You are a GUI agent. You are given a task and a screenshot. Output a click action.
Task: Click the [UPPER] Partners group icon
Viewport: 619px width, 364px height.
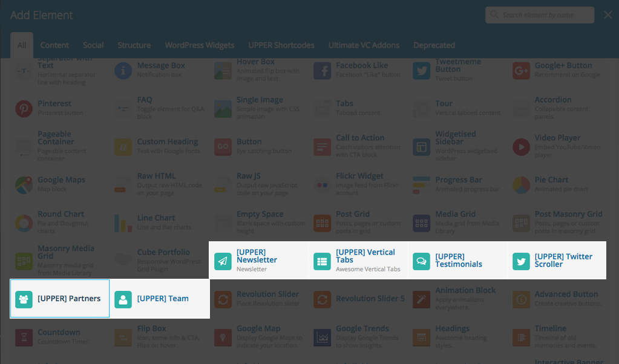click(x=24, y=299)
